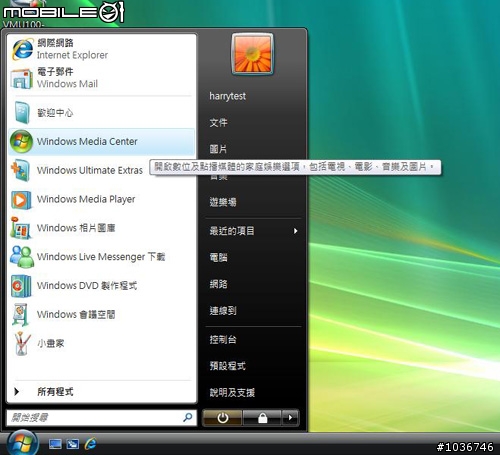Click the power button in the Start menu
The image size is (500, 455).
point(222,418)
